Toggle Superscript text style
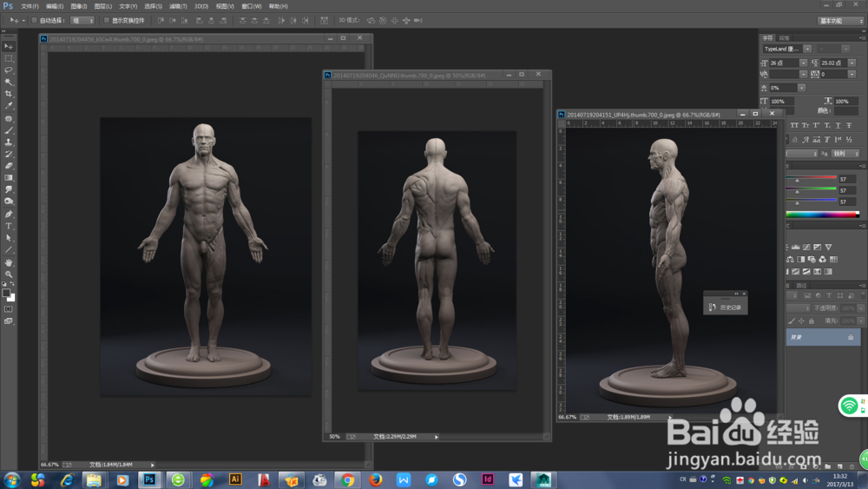This screenshot has width=868, height=489. 816,126
